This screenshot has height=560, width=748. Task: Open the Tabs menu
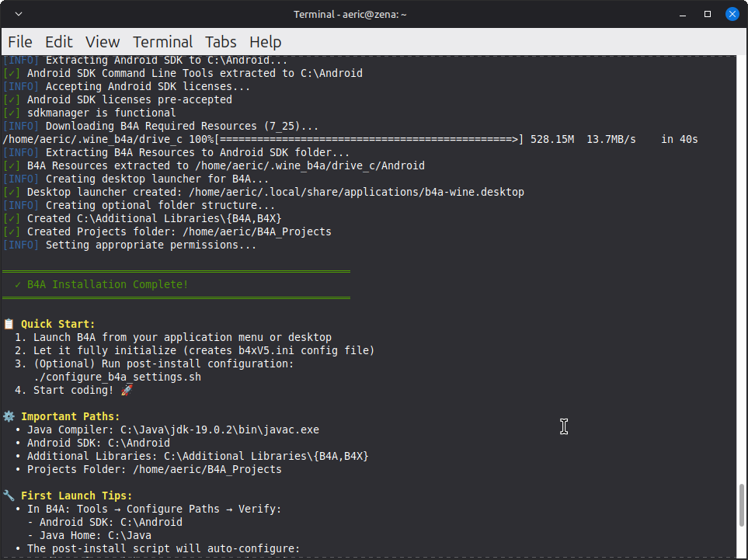click(221, 42)
